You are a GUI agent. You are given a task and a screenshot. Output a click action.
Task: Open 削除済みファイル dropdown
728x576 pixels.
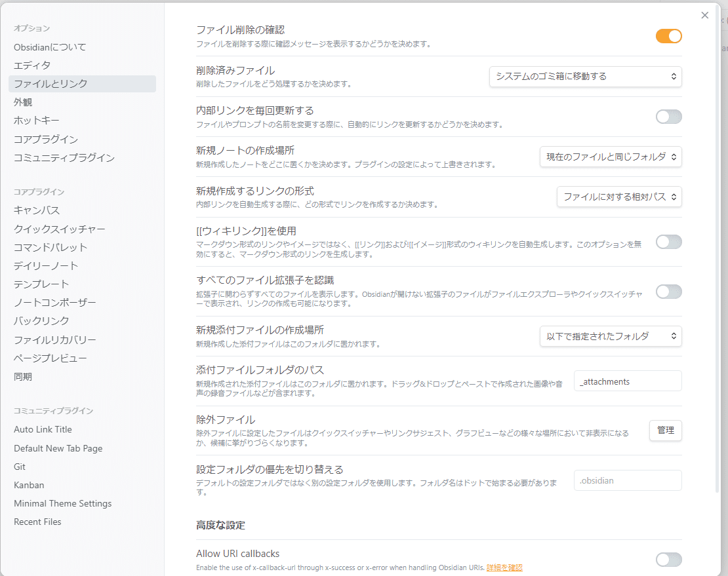(586, 77)
